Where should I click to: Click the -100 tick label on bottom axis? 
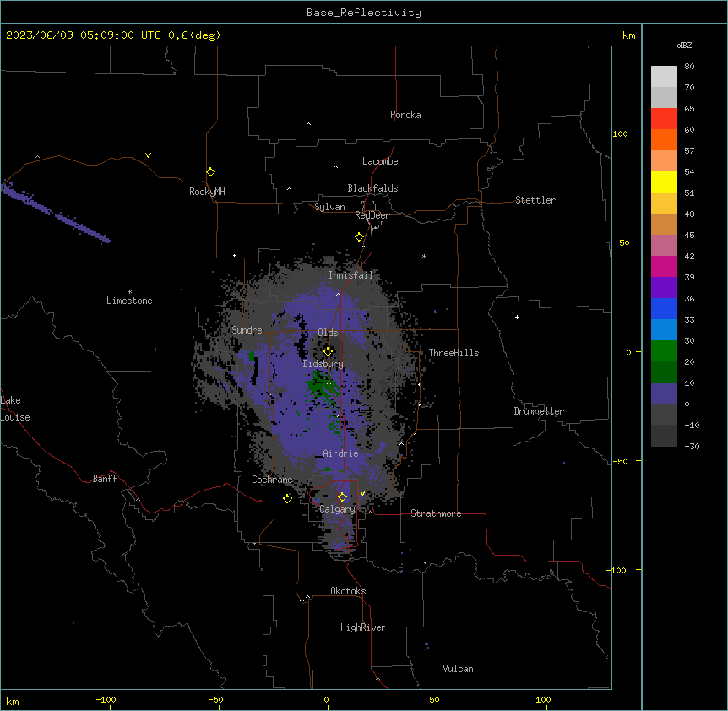[106, 699]
